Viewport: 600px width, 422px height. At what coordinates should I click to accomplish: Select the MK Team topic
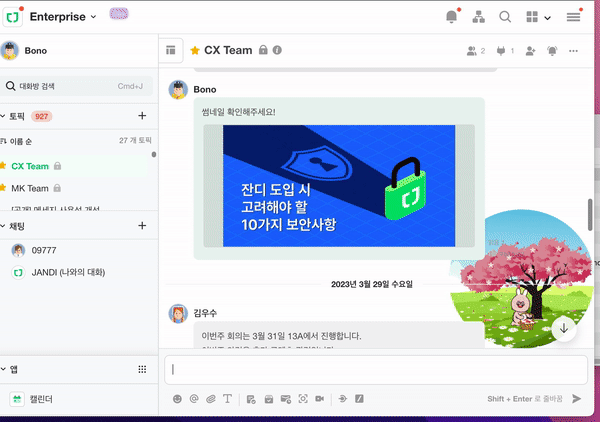point(73,188)
